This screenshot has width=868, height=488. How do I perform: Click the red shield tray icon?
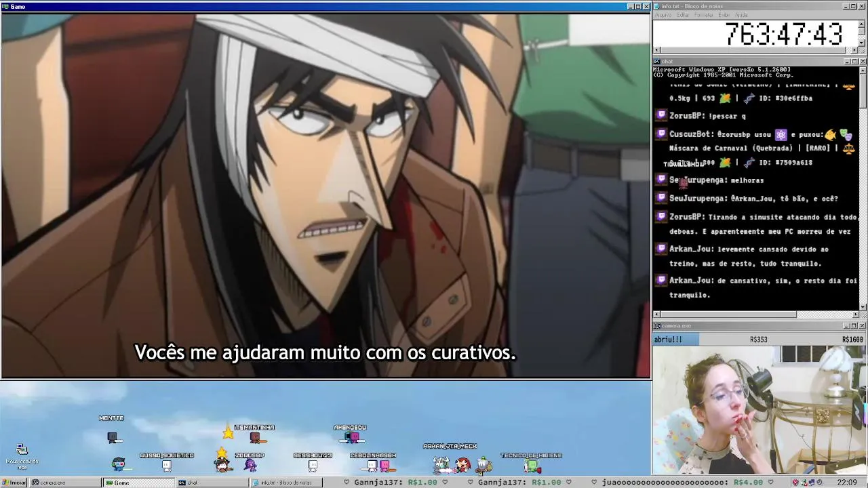pos(795,483)
